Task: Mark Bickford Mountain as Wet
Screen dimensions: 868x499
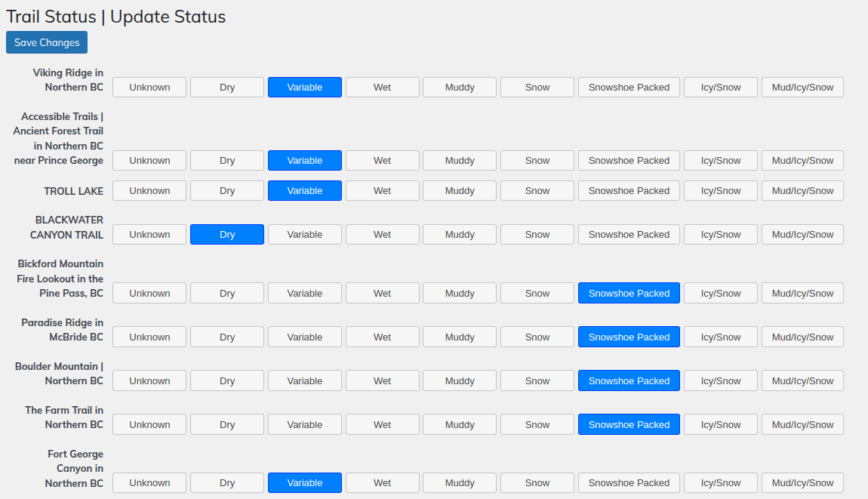Action: tap(382, 293)
